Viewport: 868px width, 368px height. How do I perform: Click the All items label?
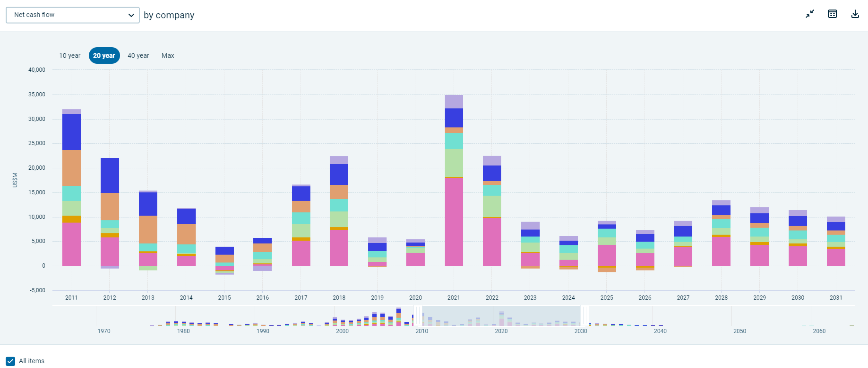[32, 361]
